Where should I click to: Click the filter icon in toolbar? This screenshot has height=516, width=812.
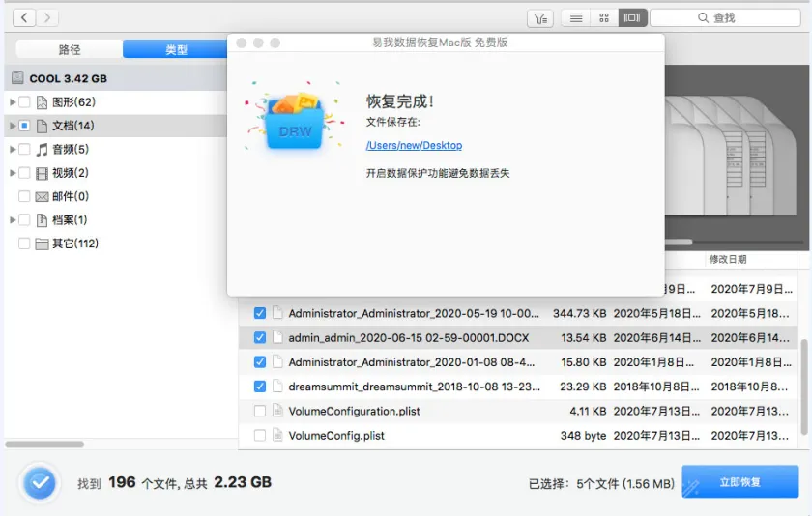coord(540,18)
